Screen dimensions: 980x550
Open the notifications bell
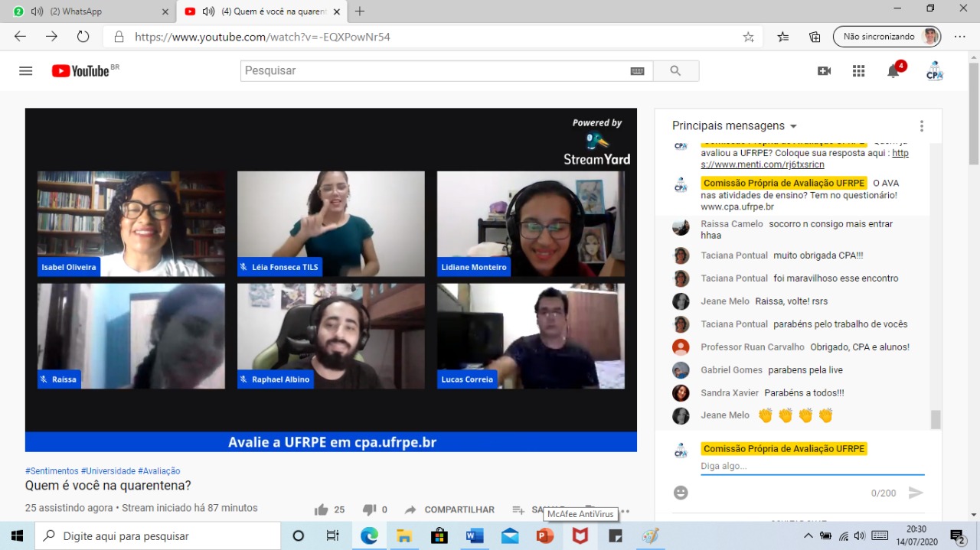[x=893, y=71]
